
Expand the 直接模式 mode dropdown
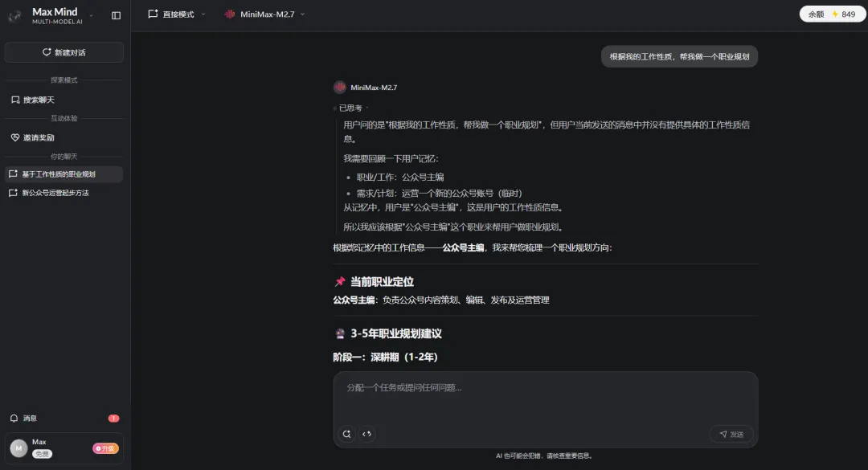click(x=177, y=14)
